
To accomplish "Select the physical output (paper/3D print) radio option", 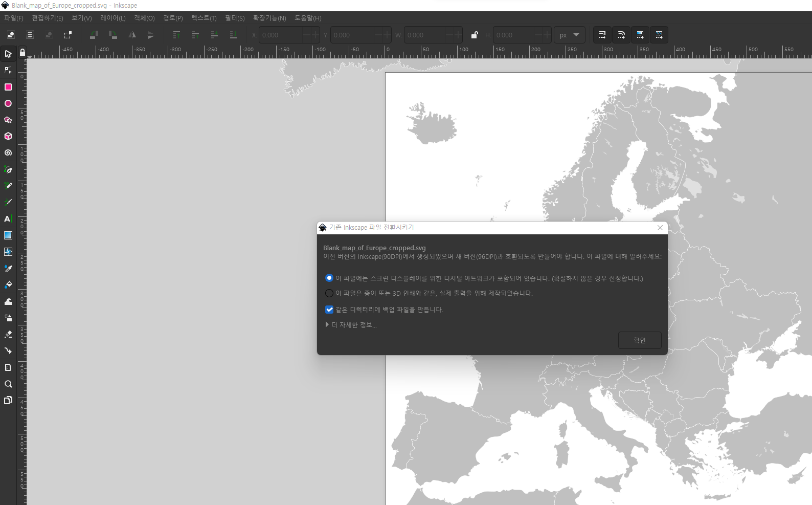I will 329,293.
